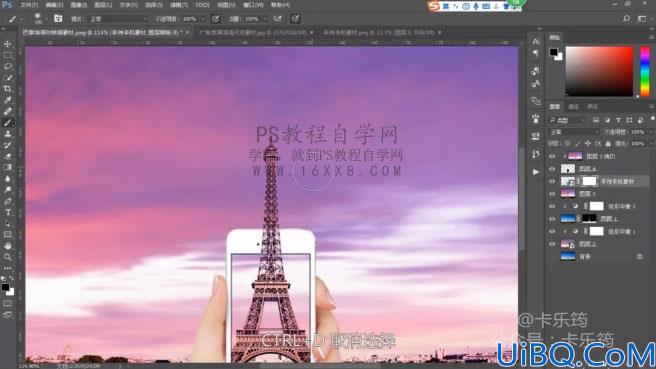Click the foreground color swatch in toolbox
Viewport: 656px width, 369px height.
tap(5, 287)
